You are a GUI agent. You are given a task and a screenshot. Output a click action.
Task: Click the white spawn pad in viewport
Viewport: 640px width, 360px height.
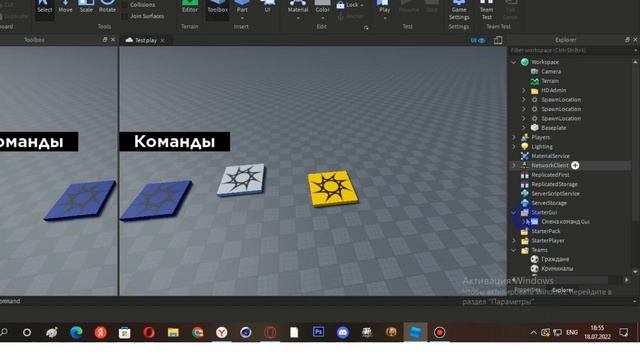pyautogui.click(x=241, y=180)
